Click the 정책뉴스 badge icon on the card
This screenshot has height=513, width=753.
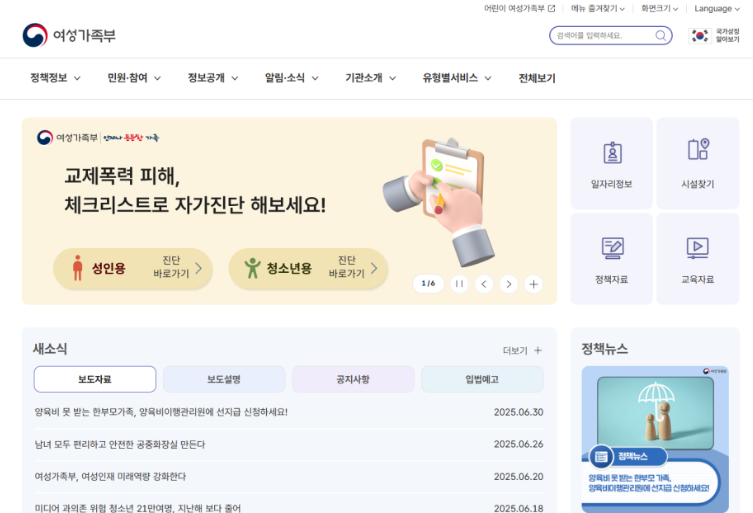click(601, 456)
